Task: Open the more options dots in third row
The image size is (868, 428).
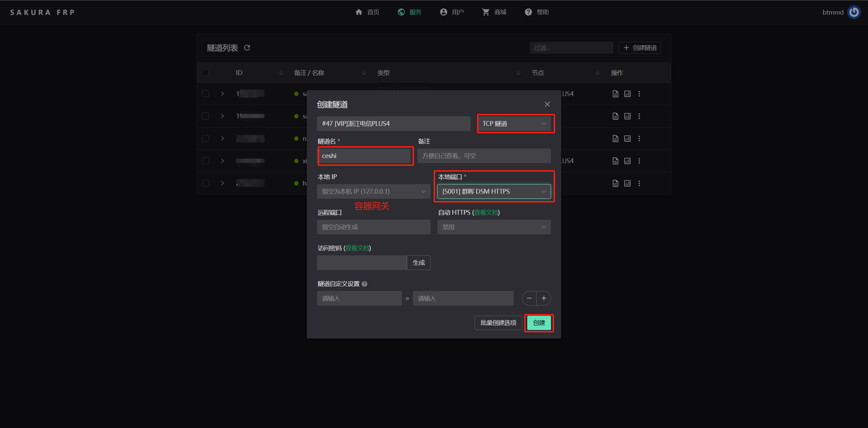Action: [639, 138]
